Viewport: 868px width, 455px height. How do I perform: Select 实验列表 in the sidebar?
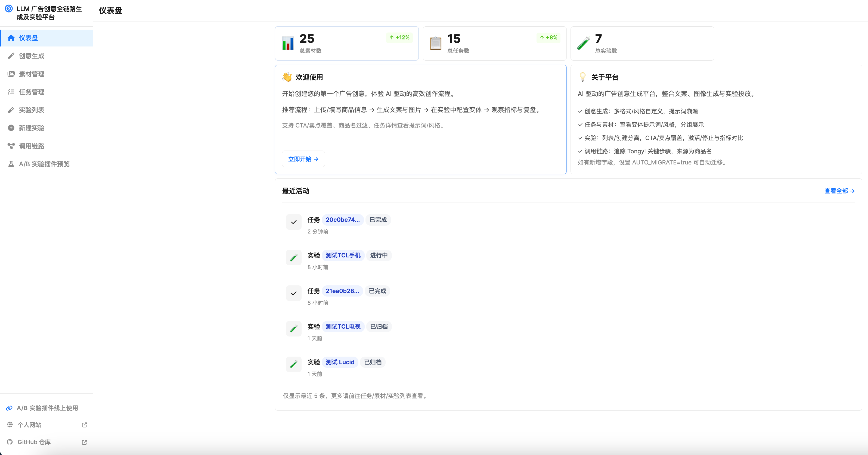[46, 110]
